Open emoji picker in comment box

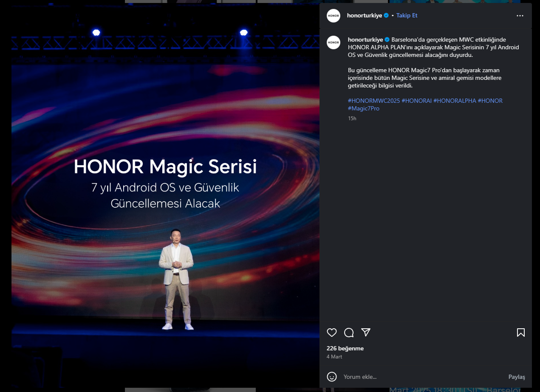(x=332, y=377)
